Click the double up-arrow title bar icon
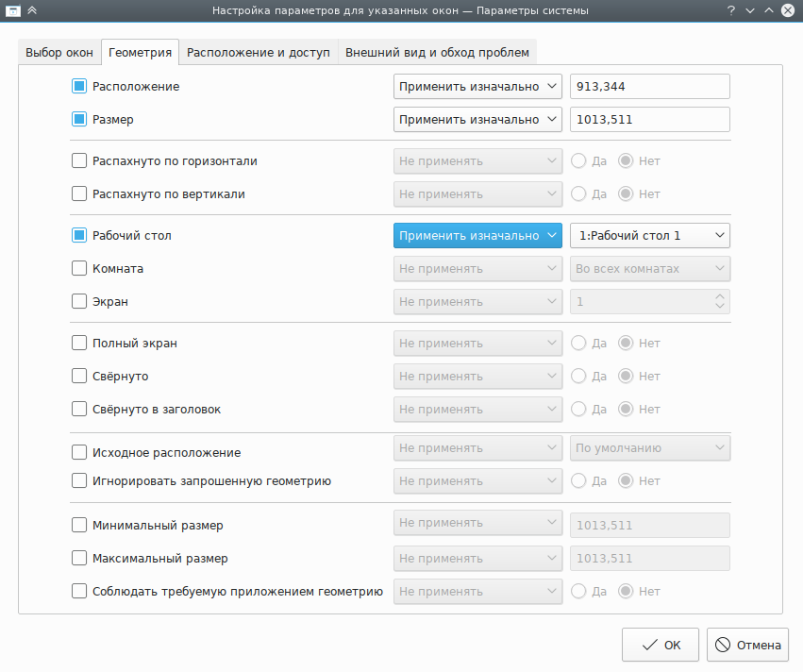Image resolution: width=803 pixels, height=672 pixels. (32, 10)
